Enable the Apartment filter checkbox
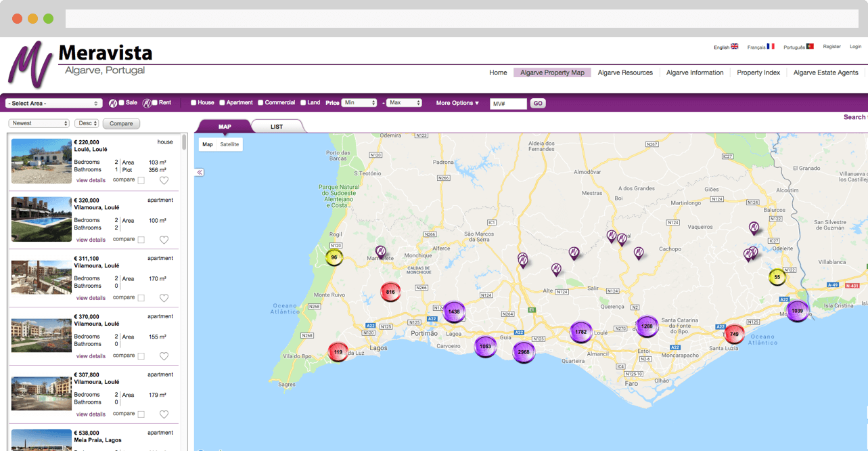 [222, 103]
